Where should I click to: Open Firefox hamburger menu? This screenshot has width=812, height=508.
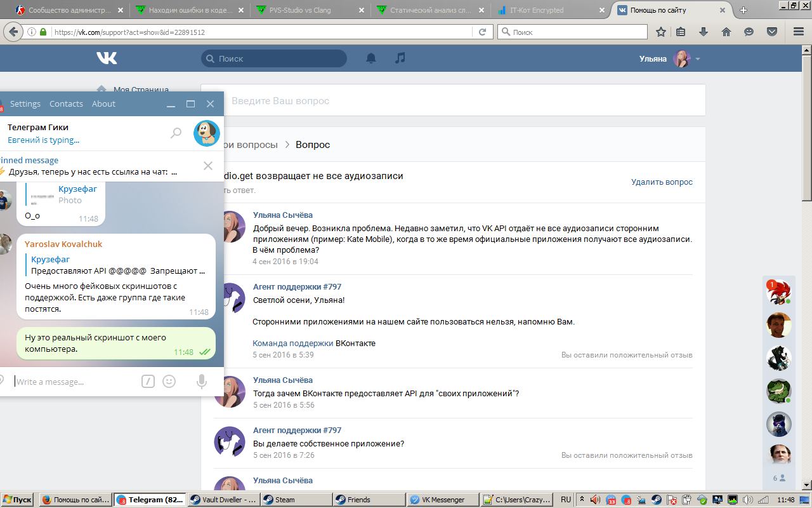pos(799,32)
